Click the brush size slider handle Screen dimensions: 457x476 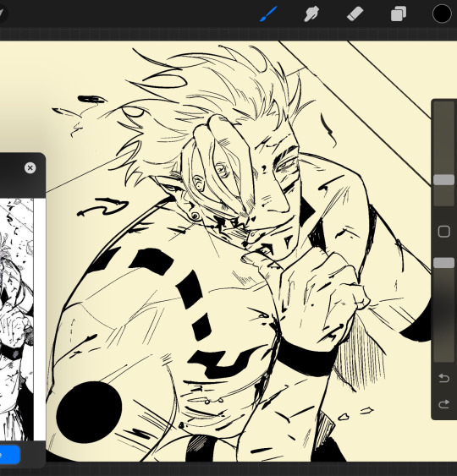click(x=444, y=180)
